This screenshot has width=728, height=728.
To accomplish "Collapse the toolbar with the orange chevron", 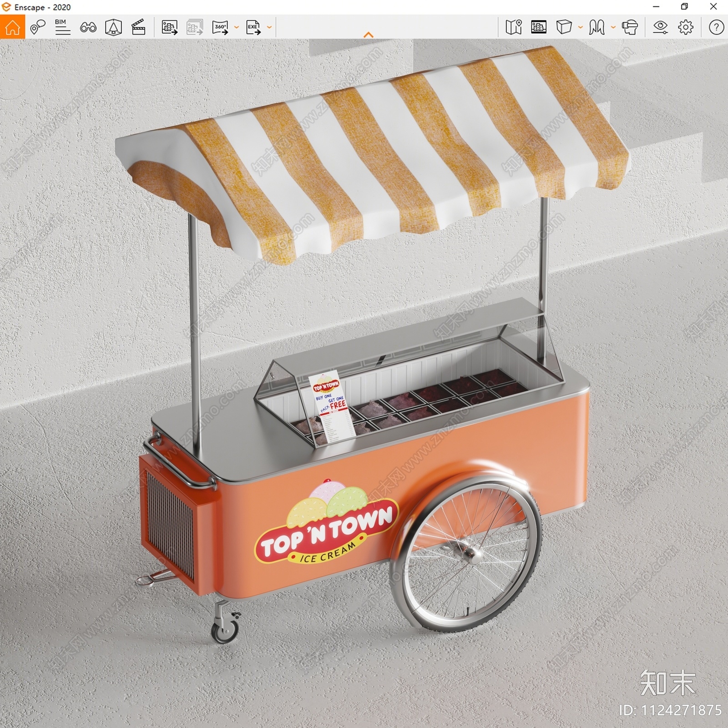I will (369, 35).
